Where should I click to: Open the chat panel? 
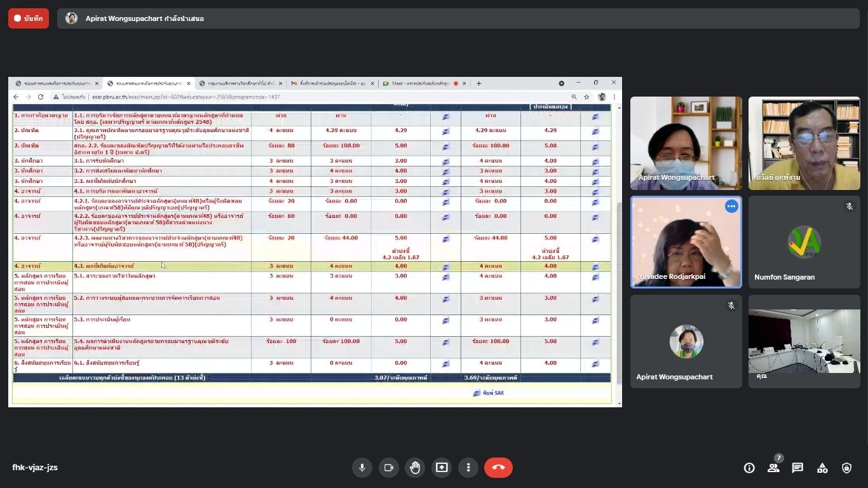[x=797, y=468]
